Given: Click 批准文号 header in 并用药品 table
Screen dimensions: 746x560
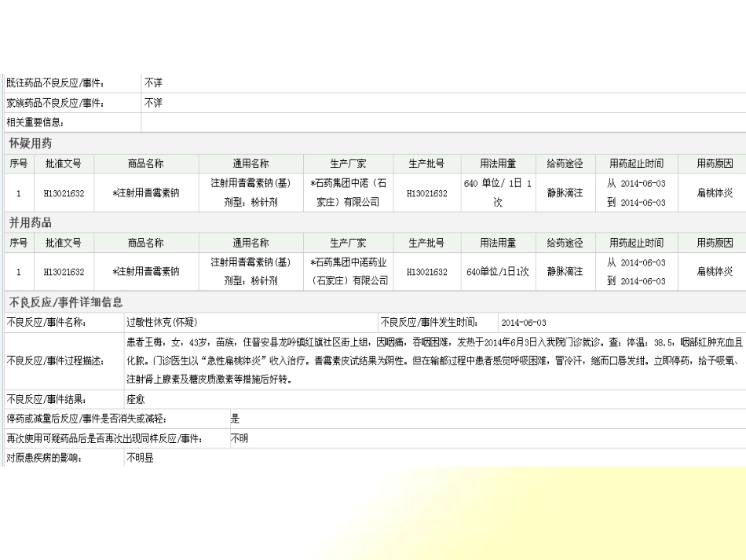Looking at the screenshot, I should click(x=64, y=243).
